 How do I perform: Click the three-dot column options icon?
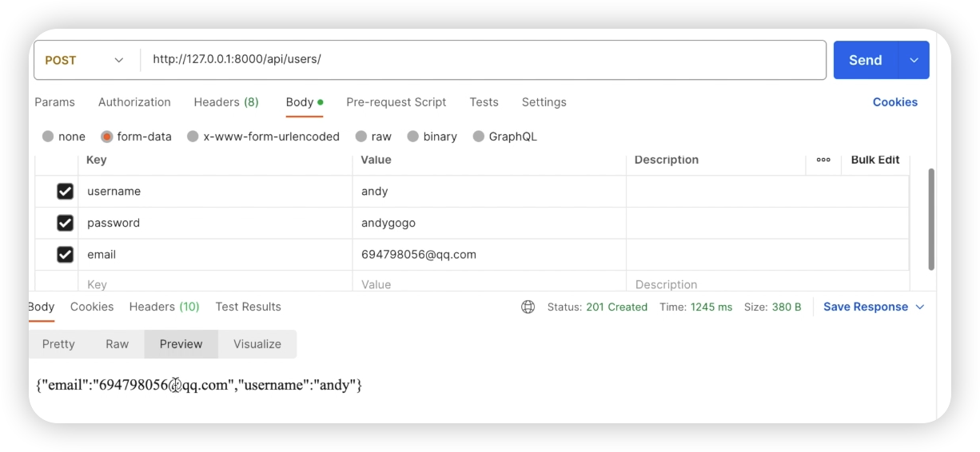coord(823,160)
